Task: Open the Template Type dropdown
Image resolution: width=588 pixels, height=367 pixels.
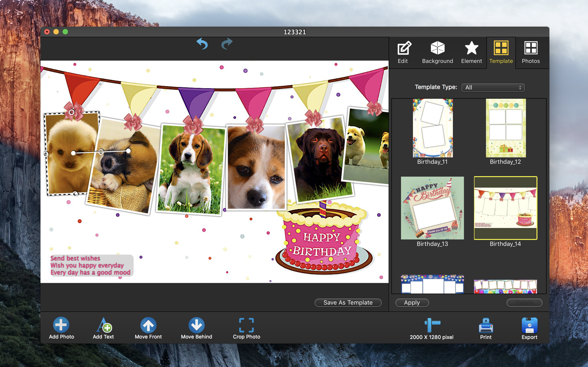Action: (493, 87)
